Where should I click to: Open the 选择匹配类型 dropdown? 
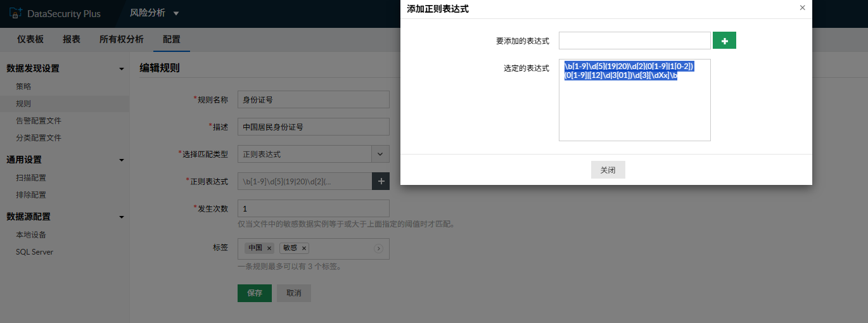[380, 154]
